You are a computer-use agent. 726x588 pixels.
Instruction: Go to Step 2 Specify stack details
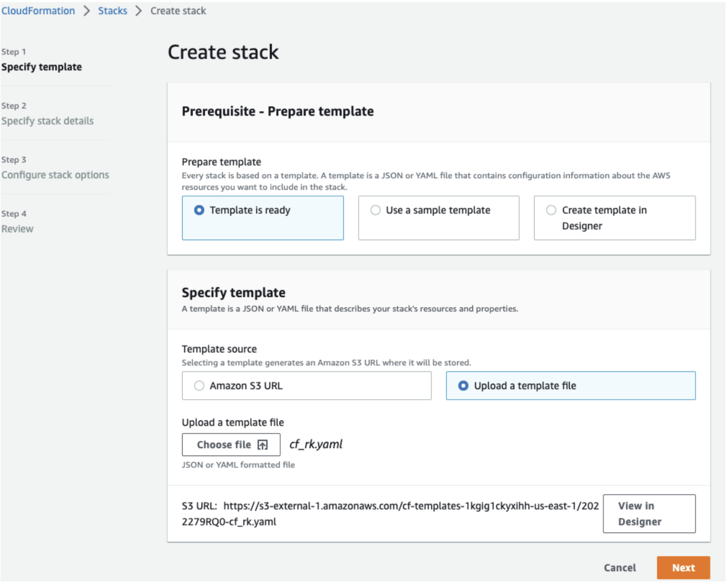[x=48, y=121]
